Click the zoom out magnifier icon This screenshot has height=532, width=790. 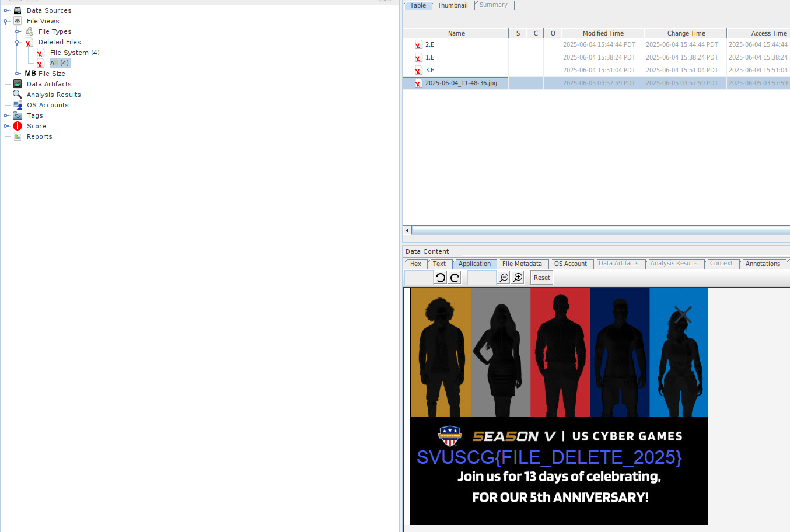504,278
